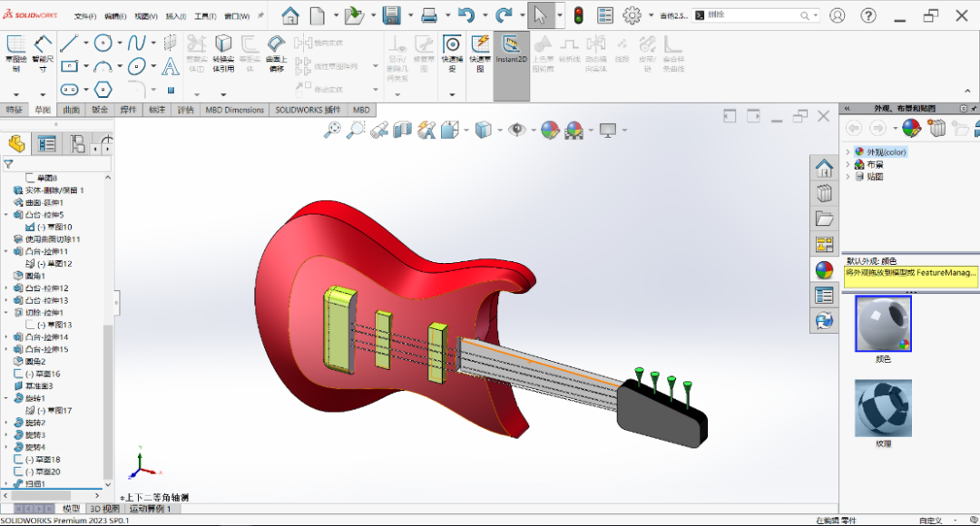Click Edit Appearance icon in view toolbar
The height and width of the screenshot is (526, 980).
[x=550, y=130]
